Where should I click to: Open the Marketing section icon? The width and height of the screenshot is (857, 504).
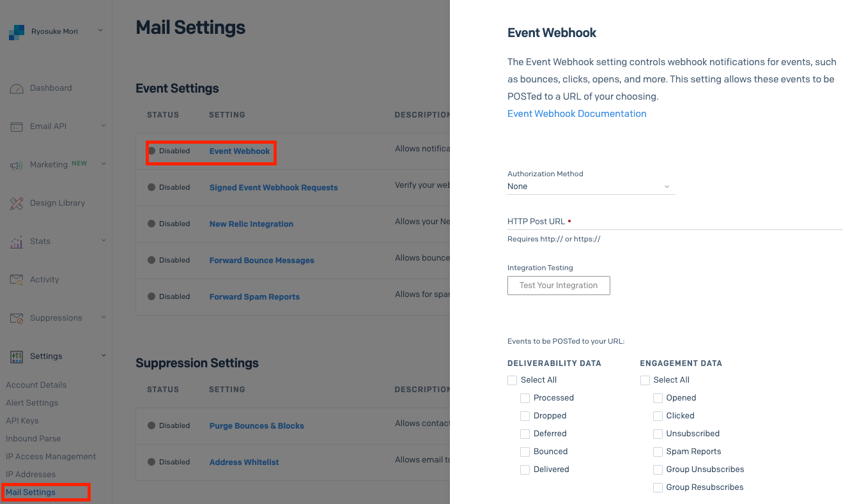pos(17,164)
